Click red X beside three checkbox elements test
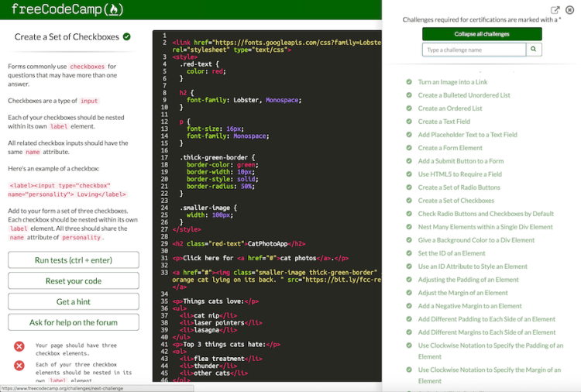This screenshot has height=392, width=581. 19,346
